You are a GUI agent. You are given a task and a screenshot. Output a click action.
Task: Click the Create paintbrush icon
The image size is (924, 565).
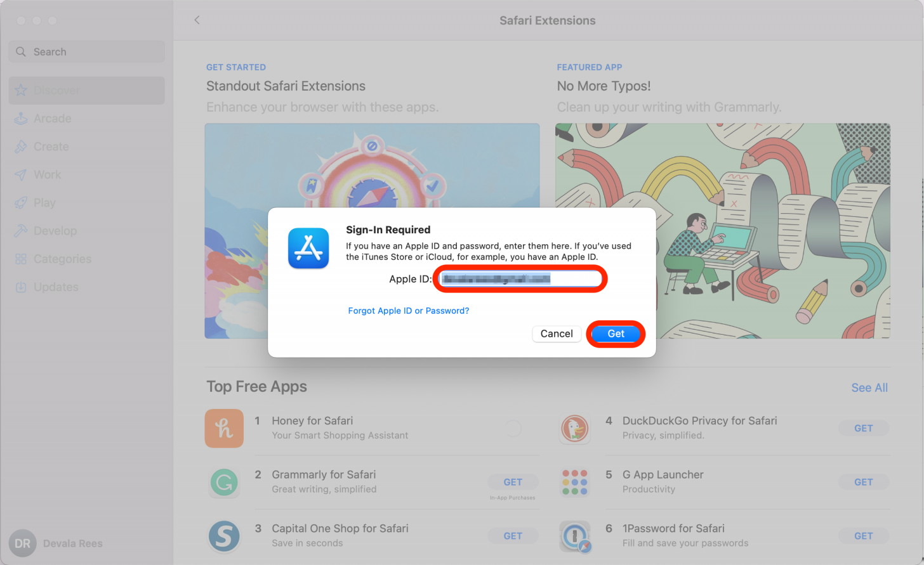tap(21, 146)
